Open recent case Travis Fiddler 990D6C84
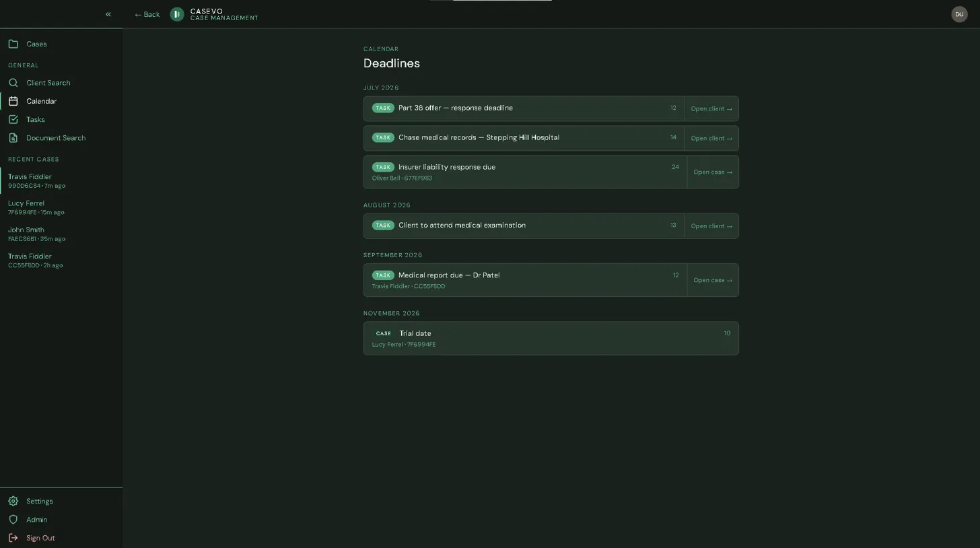 [x=61, y=180]
